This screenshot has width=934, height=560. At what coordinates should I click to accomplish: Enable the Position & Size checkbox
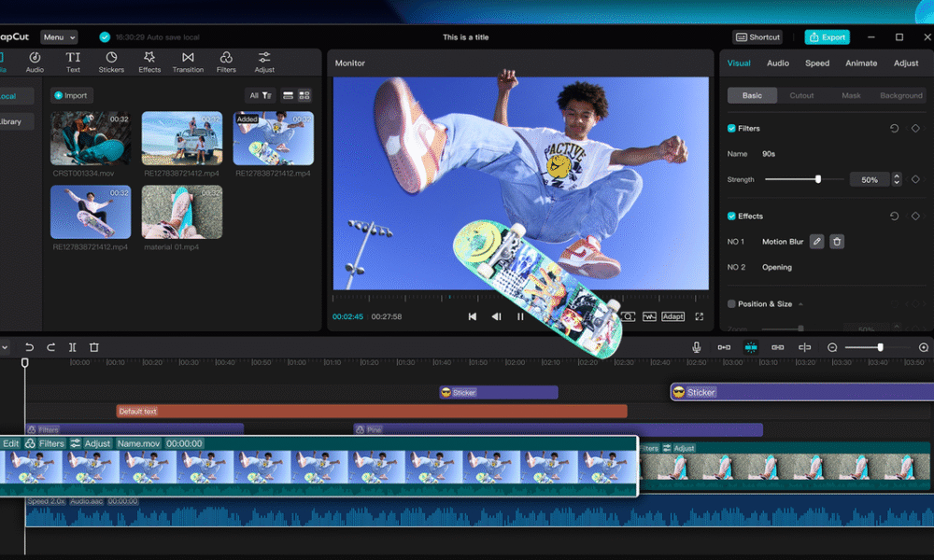point(731,304)
